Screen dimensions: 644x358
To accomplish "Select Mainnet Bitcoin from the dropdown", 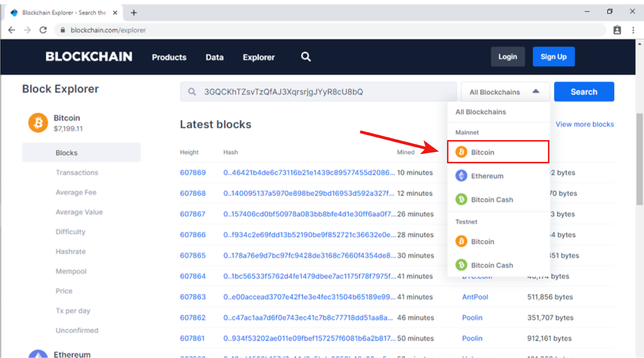I will tap(498, 152).
